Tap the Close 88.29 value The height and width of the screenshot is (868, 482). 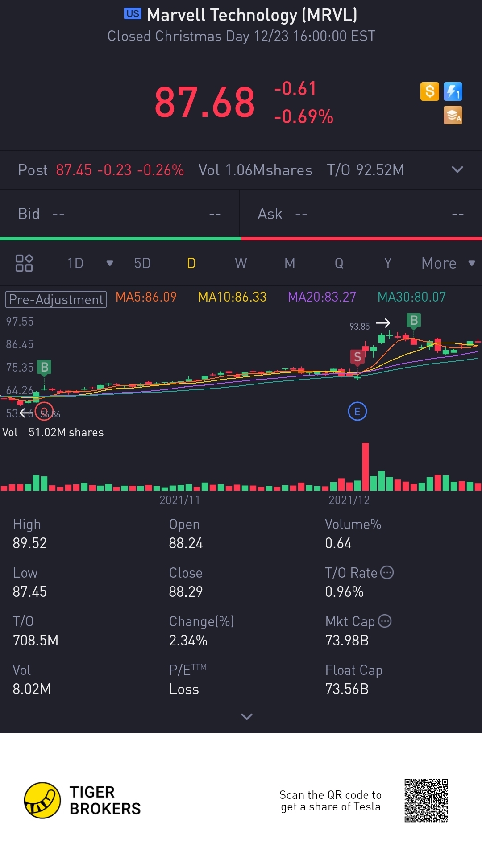tap(186, 591)
